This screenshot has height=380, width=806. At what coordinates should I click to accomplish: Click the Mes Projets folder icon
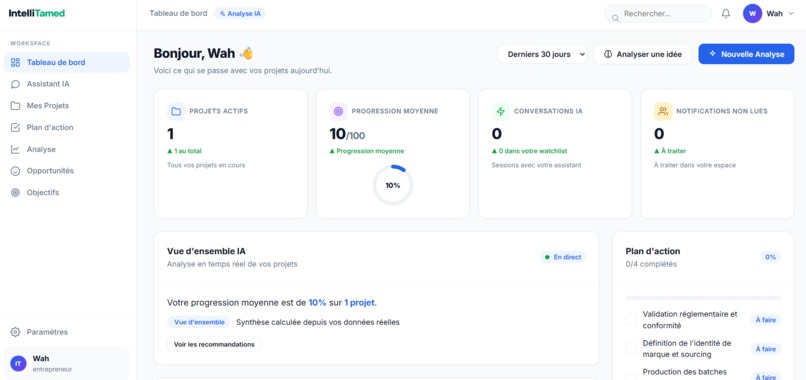pos(15,105)
